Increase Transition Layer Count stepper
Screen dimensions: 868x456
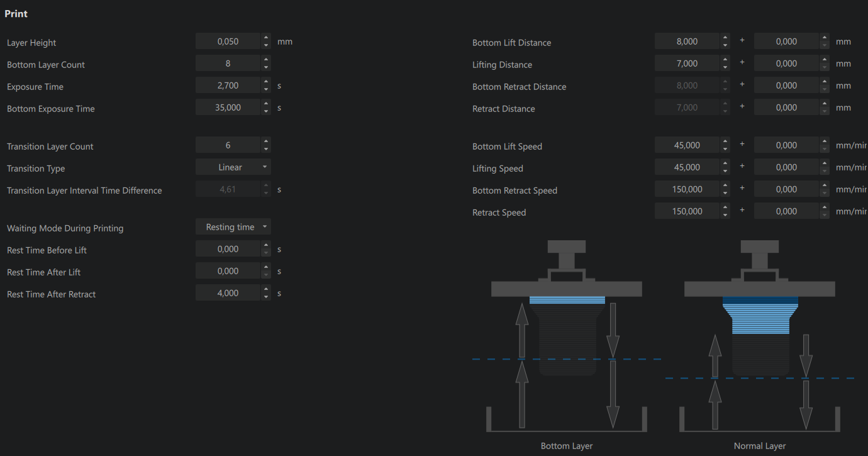point(266,142)
